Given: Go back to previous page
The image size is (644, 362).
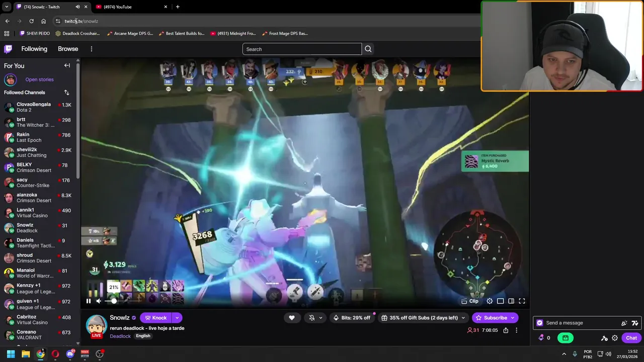Looking at the screenshot, I should tap(7, 21).
